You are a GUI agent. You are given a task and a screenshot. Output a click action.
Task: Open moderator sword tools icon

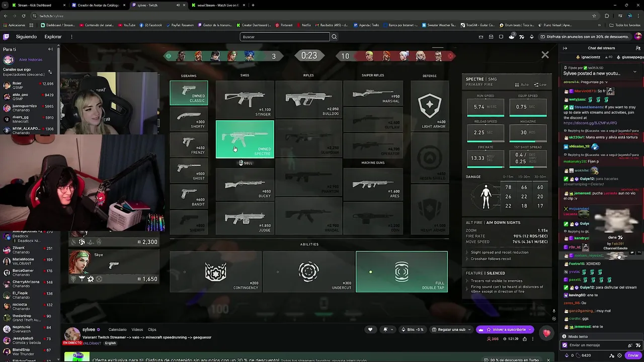click(x=612, y=355)
